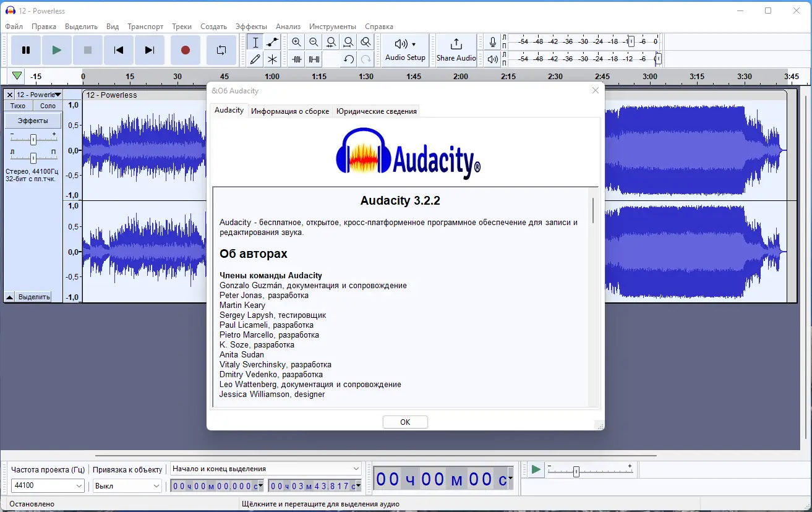Activate the Multi-tool
The image size is (812, 512).
point(272,59)
